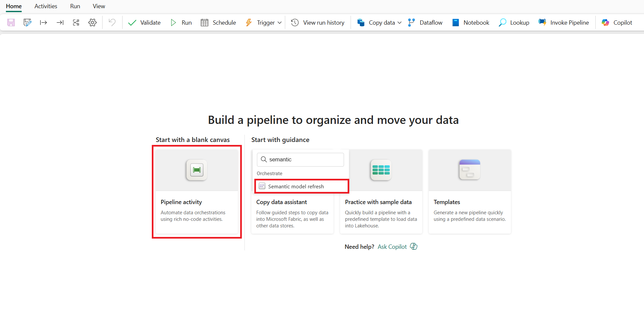Screen dimensions: 644x326
Task: Click the Lookup button label
Action: 519,23
